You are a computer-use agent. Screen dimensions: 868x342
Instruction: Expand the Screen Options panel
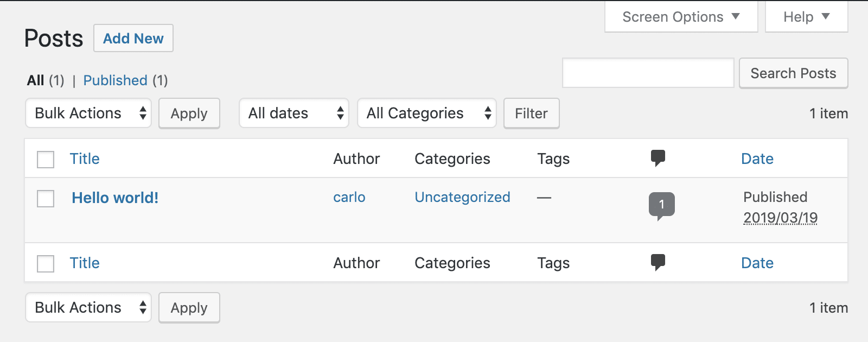click(x=681, y=17)
